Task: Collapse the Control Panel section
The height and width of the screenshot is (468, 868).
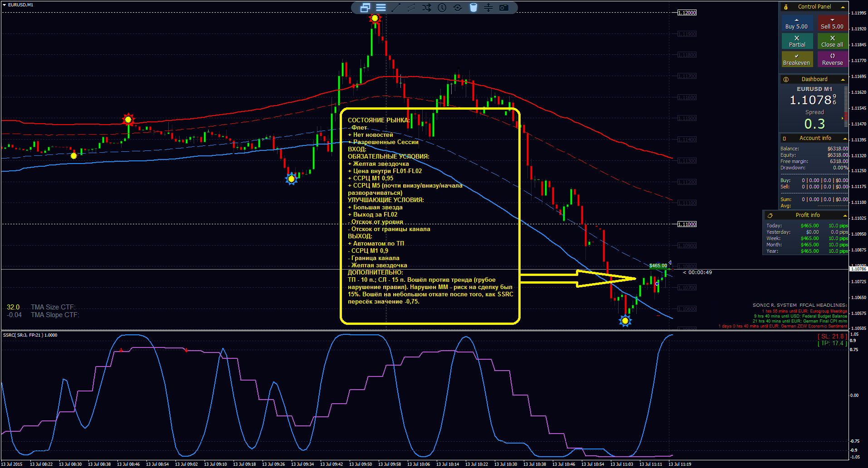Action: pos(843,7)
